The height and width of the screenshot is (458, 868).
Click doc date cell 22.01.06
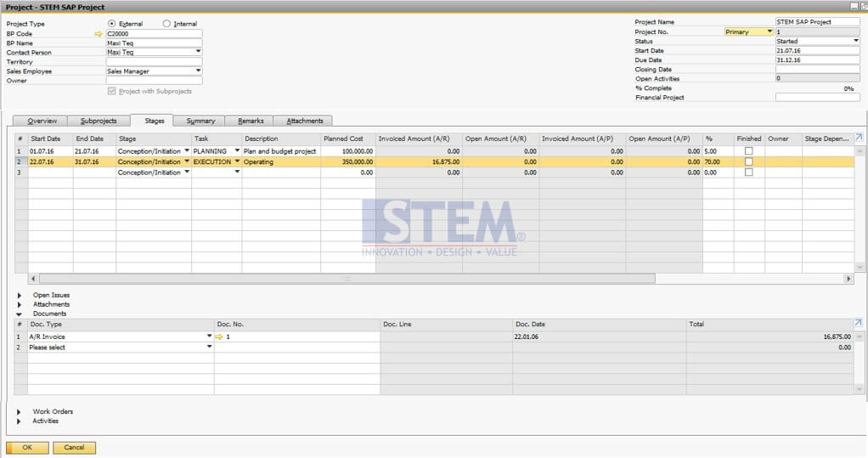pyautogui.click(x=599, y=336)
